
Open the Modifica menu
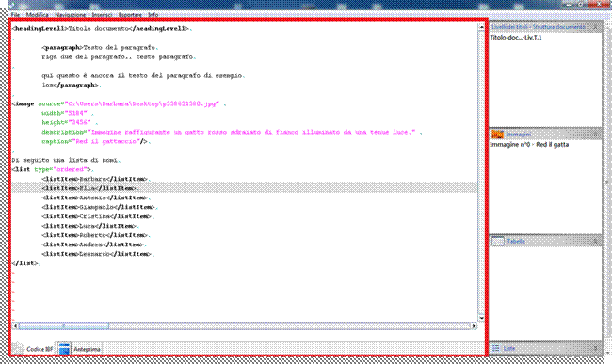(37, 15)
